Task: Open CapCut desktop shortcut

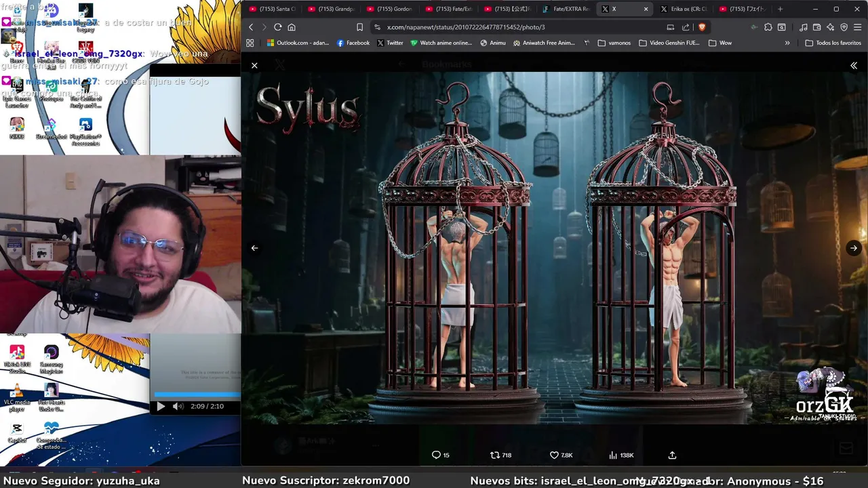Action: 17,432
